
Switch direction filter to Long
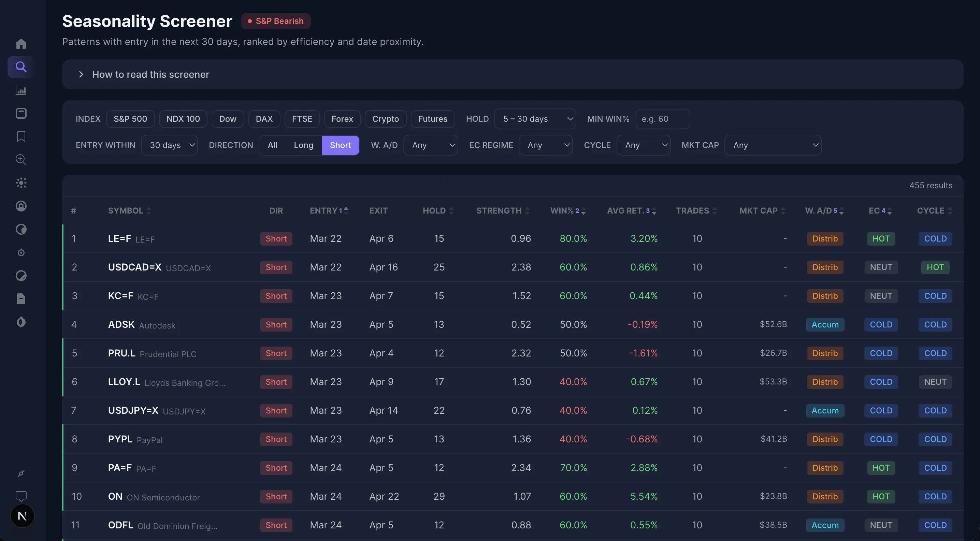click(303, 145)
